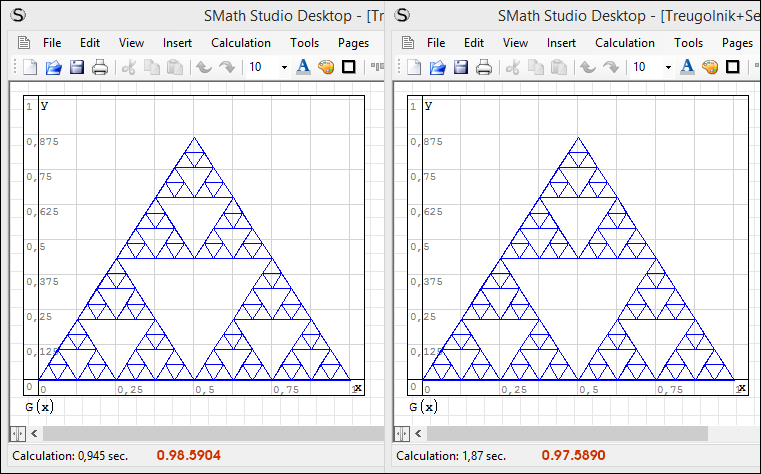Image resolution: width=761 pixels, height=474 pixels.
Task: Open font size dropdown in left window
Action: [x=284, y=67]
